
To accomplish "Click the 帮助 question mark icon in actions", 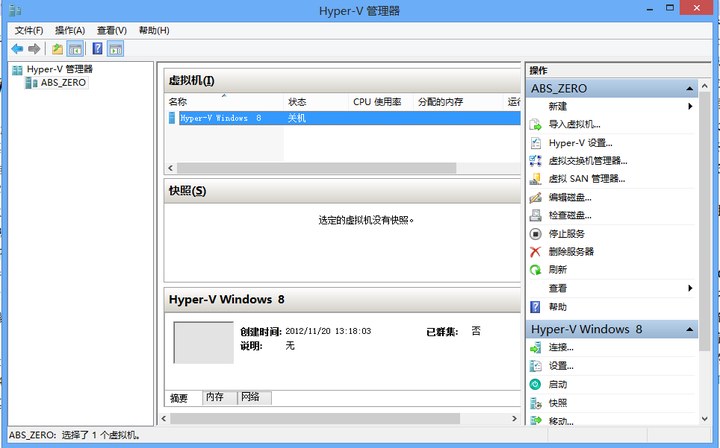I will pos(535,307).
